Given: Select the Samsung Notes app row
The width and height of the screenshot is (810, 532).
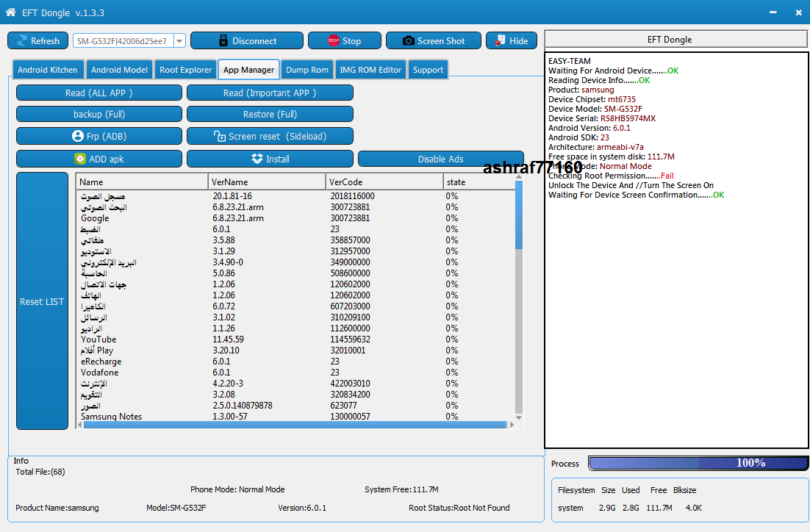Looking at the screenshot, I should [295, 417].
